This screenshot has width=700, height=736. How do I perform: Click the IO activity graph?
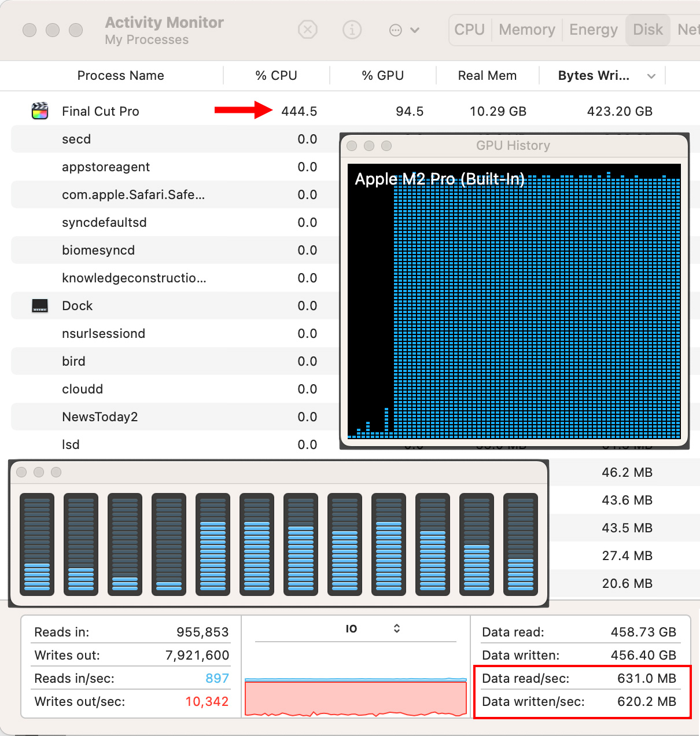(356, 697)
